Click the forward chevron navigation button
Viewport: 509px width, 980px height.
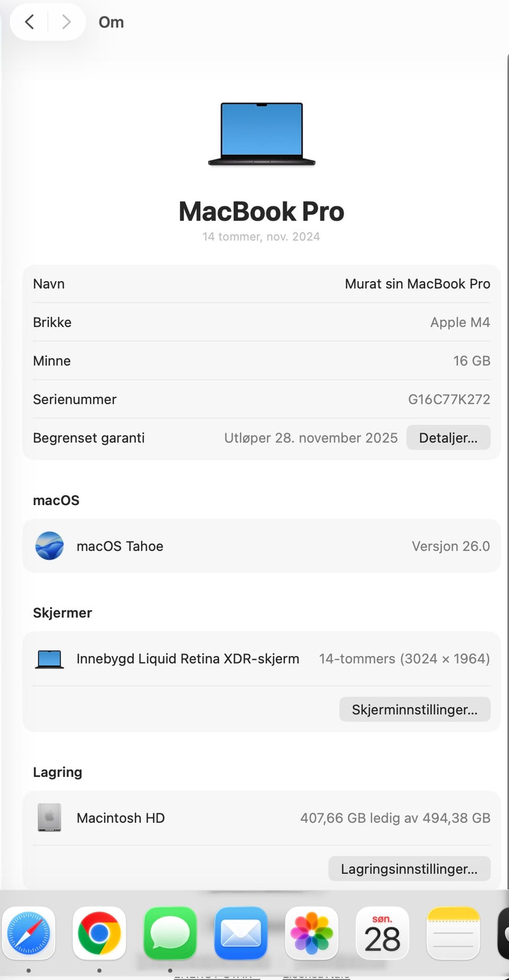(x=66, y=22)
